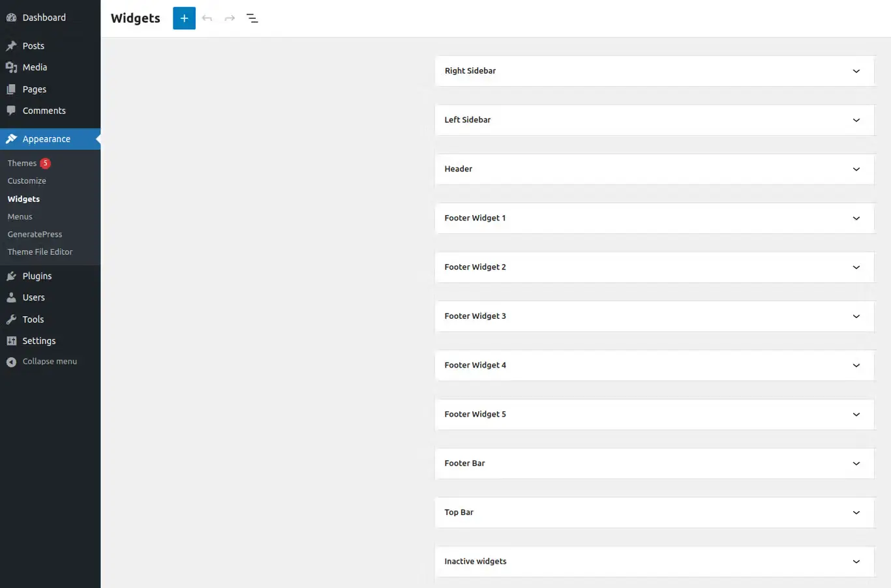Screen dimensions: 891x588
Task: Click the redo arrow in the toolbar
Action: (x=229, y=18)
